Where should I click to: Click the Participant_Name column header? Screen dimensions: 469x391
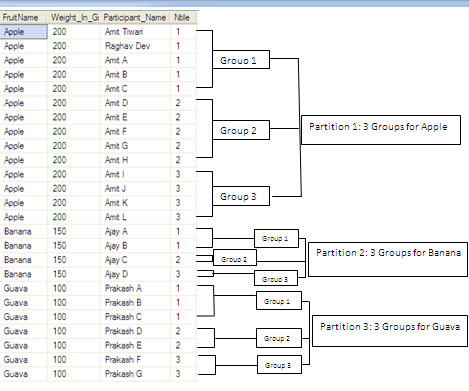click(135, 18)
